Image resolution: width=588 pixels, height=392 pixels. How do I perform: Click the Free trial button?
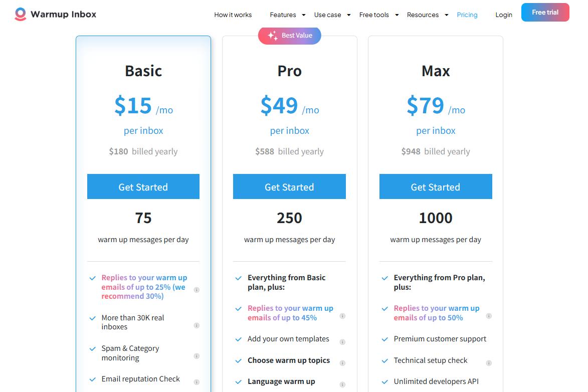(x=545, y=13)
